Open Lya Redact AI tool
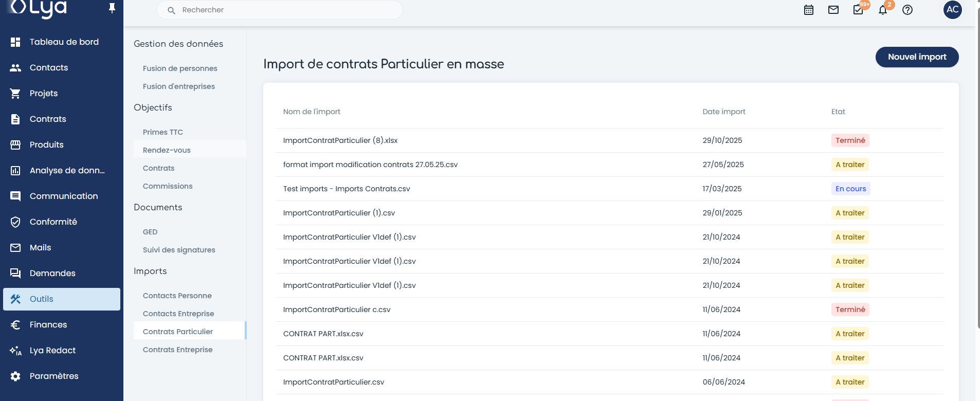The height and width of the screenshot is (401, 980). click(52, 350)
